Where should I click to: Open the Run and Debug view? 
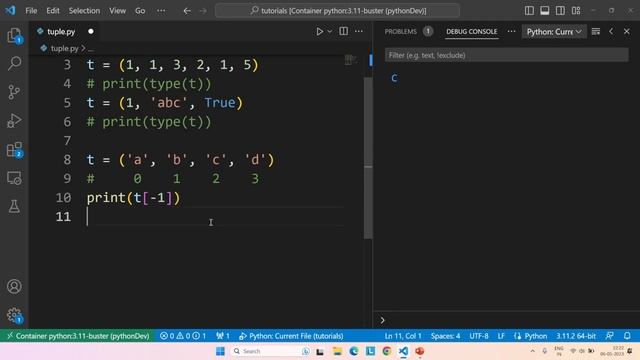14,121
